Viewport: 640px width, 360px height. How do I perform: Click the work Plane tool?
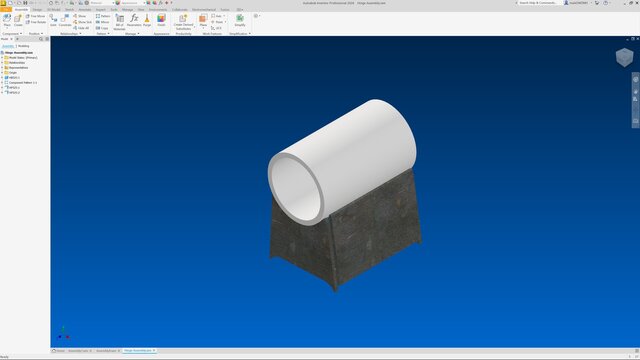coord(203,20)
